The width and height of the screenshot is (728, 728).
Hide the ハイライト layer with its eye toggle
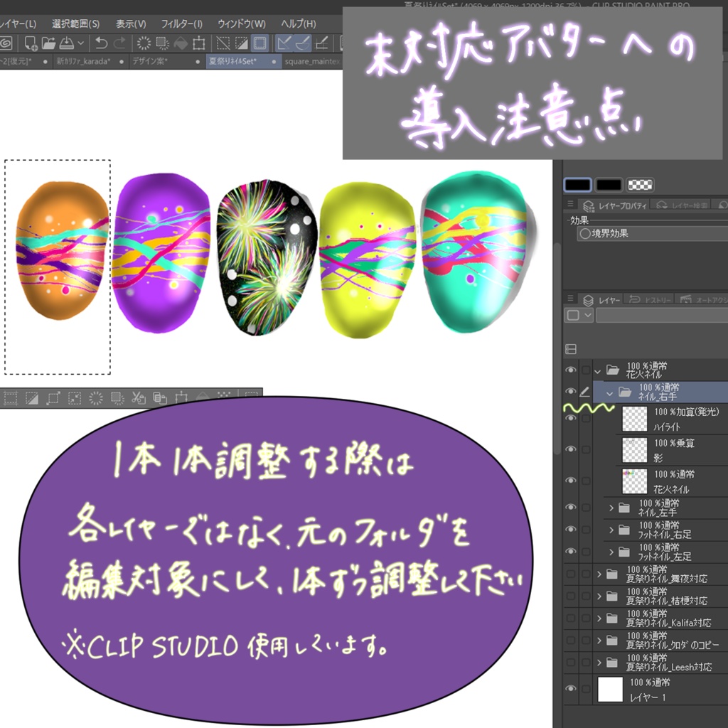pyautogui.click(x=572, y=417)
